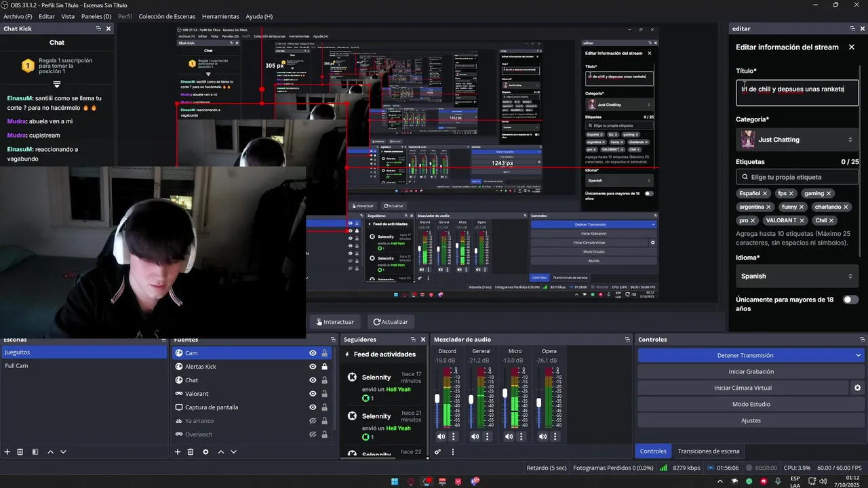Select the Full Cam scene
This screenshot has height=488, width=868.
click(x=83, y=366)
